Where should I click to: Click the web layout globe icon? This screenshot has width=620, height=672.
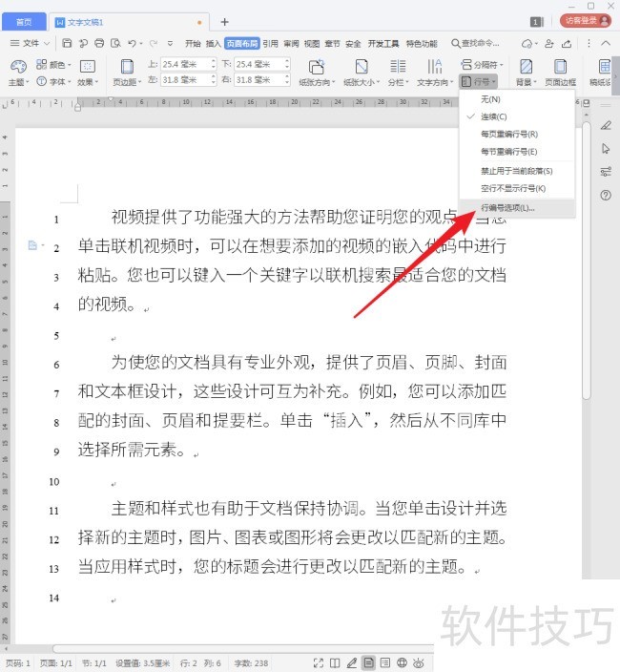pyautogui.click(x=402, y=663)
